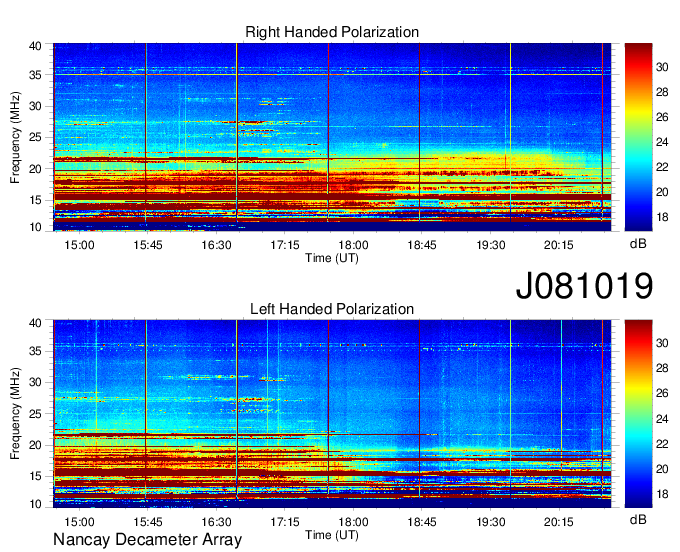The image size is (680, 552).
Task: Click "Frequency (MHz)" axis label of Right Handed plot
Action: coord(15,137)
